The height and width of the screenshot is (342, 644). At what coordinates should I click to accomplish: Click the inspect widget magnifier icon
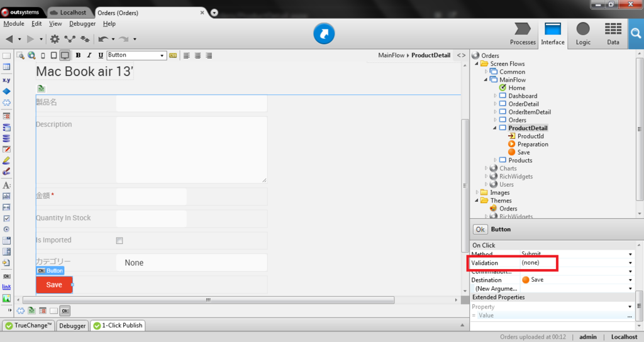click(20, 55)
